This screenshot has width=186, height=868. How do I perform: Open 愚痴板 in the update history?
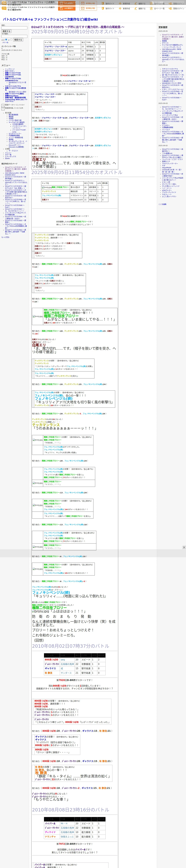(x=164, y=41)
